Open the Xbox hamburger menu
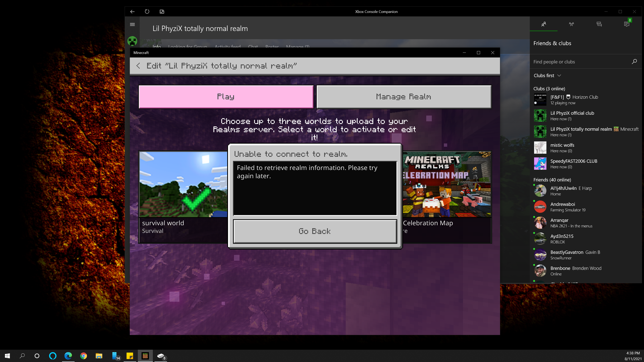This screenshot has width=644, height=362. [132, 24]
